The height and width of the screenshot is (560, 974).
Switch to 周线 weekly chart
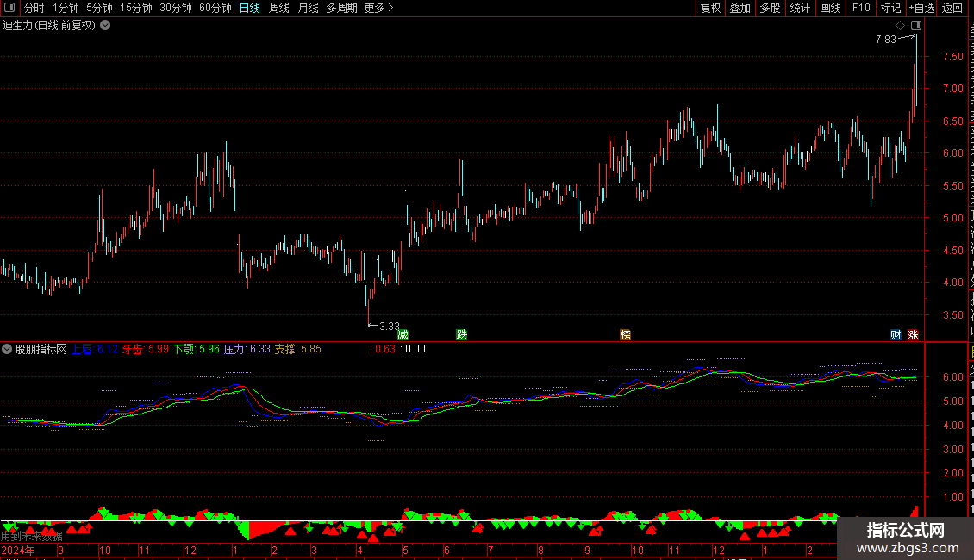279,8
